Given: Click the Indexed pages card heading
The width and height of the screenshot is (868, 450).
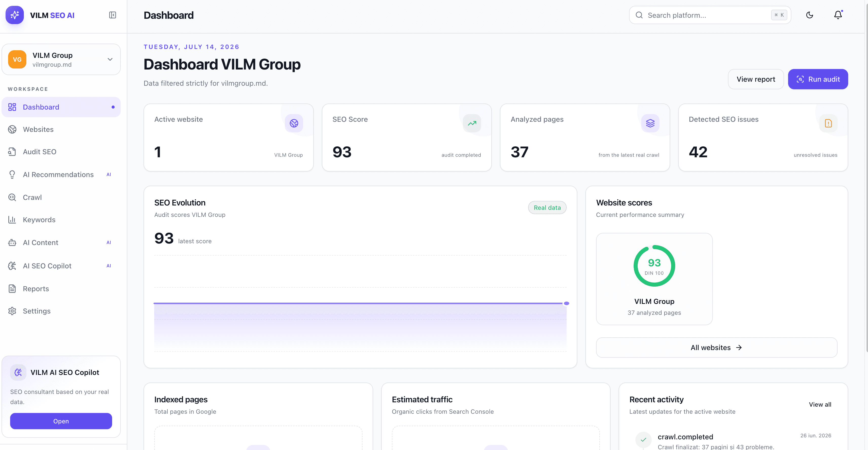Looking at the screenshot, I should click(x=181, y=400).
